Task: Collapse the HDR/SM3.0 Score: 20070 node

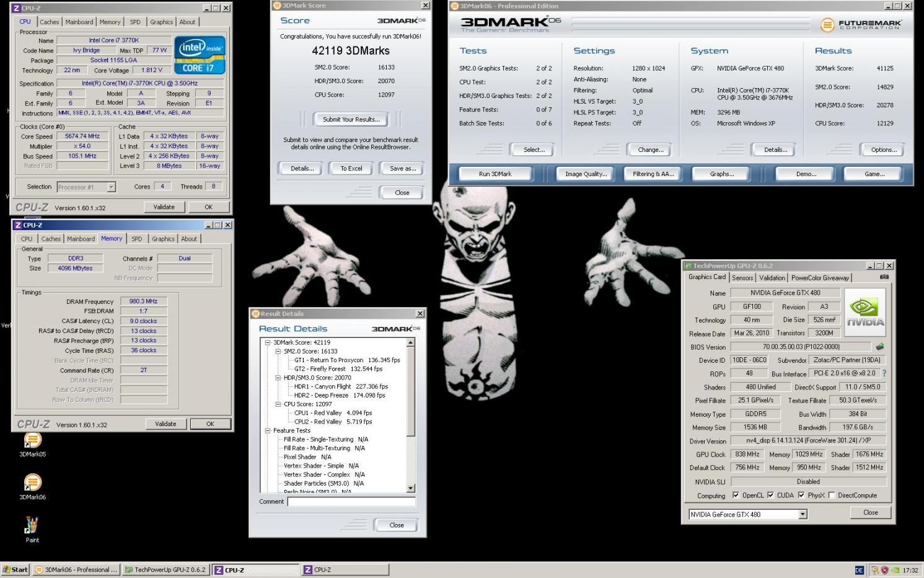Action: [278, 378]
